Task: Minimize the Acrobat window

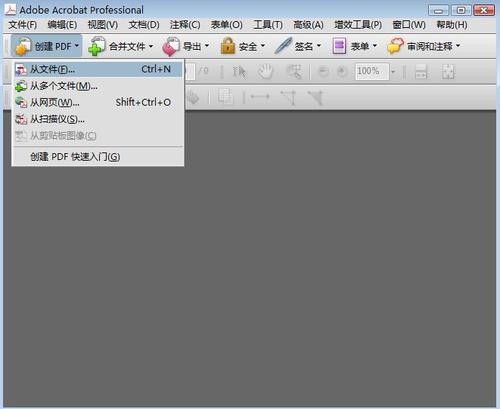Action: point(438,10)
